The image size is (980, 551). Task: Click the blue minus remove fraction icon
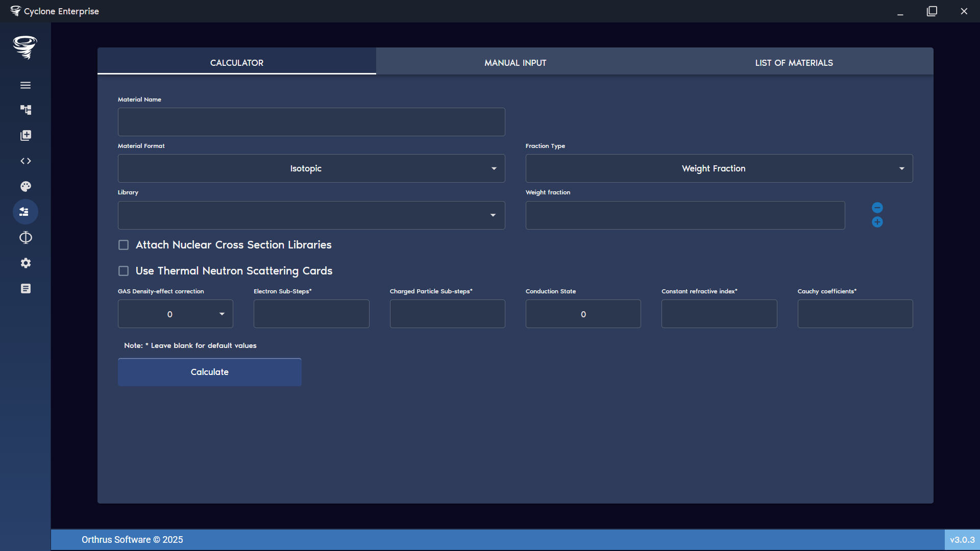(877, 208)
